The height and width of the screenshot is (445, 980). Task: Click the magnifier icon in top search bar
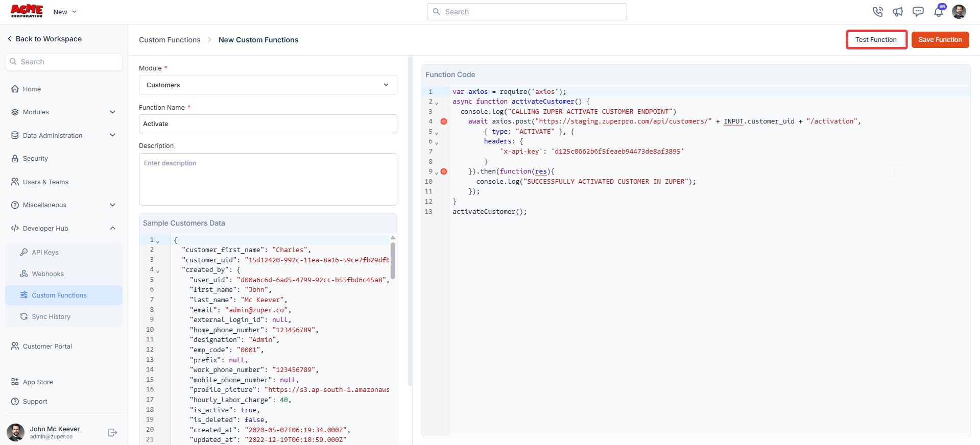(x=436, y=12)
